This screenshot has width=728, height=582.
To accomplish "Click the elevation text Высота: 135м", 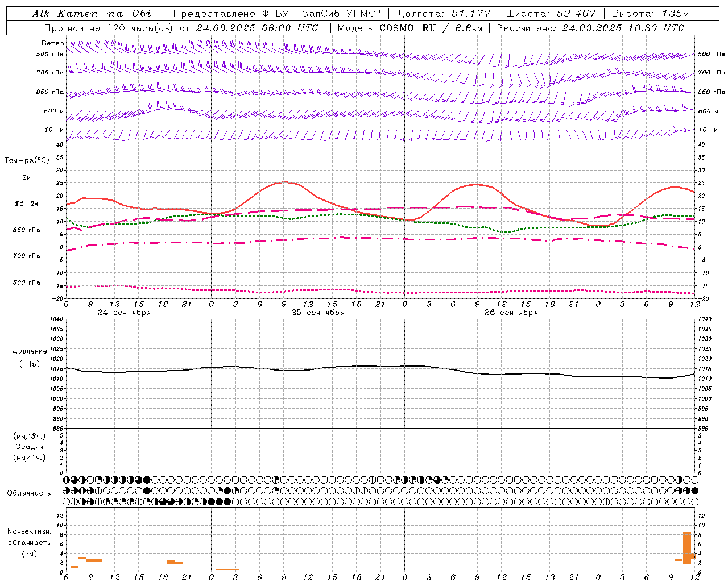I will click(x=651, y=14).
